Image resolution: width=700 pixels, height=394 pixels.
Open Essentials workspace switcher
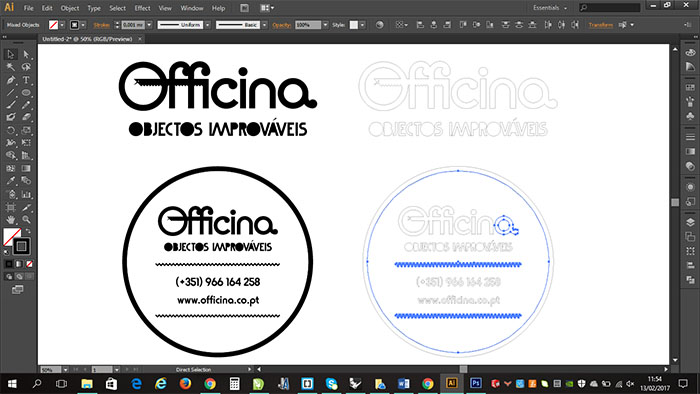click(550, 8)
